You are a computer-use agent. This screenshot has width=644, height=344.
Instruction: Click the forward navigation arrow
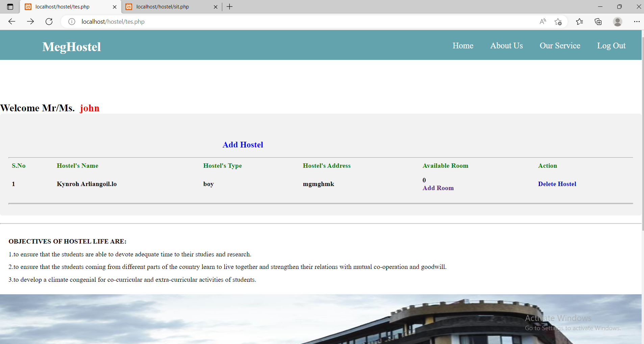(30, 21)
